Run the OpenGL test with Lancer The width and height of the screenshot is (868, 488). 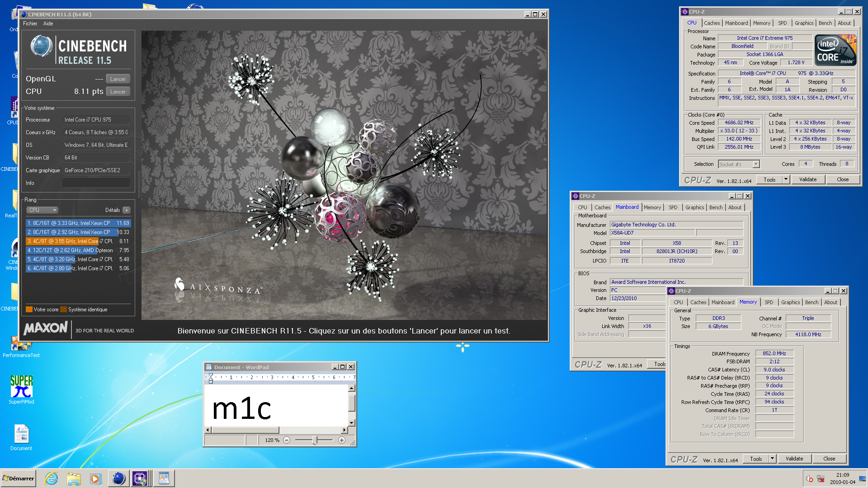(x=118, y=79)
